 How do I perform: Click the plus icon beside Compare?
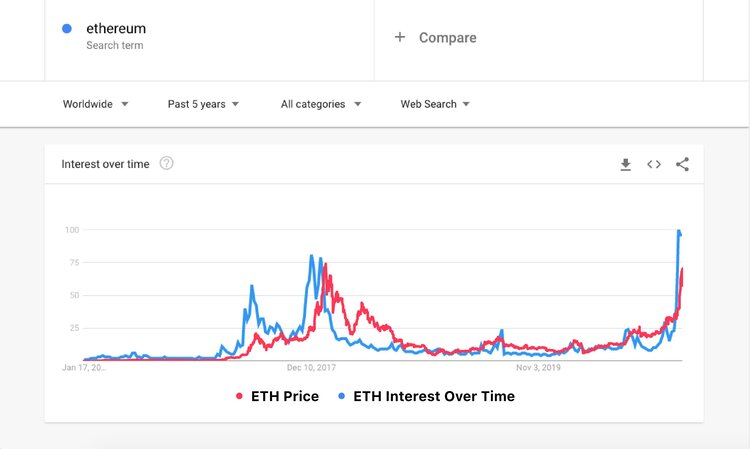click(x=400, y=37)
